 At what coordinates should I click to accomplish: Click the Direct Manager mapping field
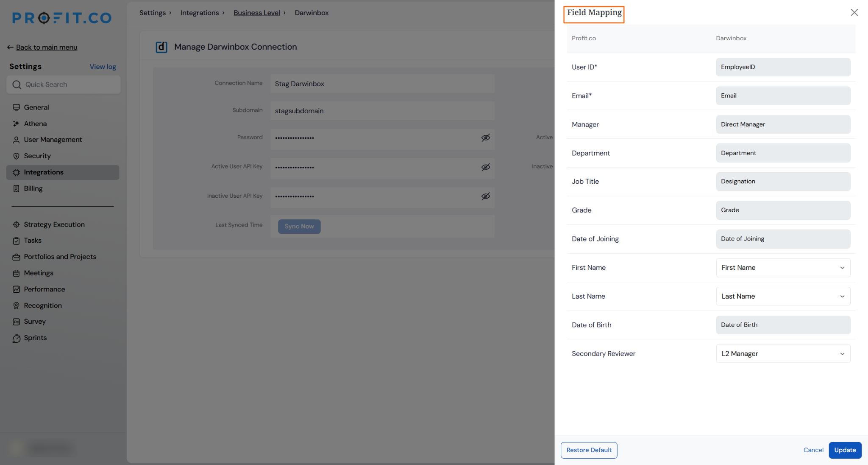(783, 124)
